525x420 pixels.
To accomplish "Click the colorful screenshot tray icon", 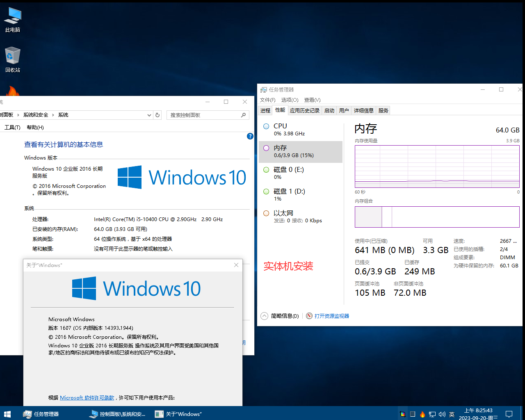I will coord(403,414).
